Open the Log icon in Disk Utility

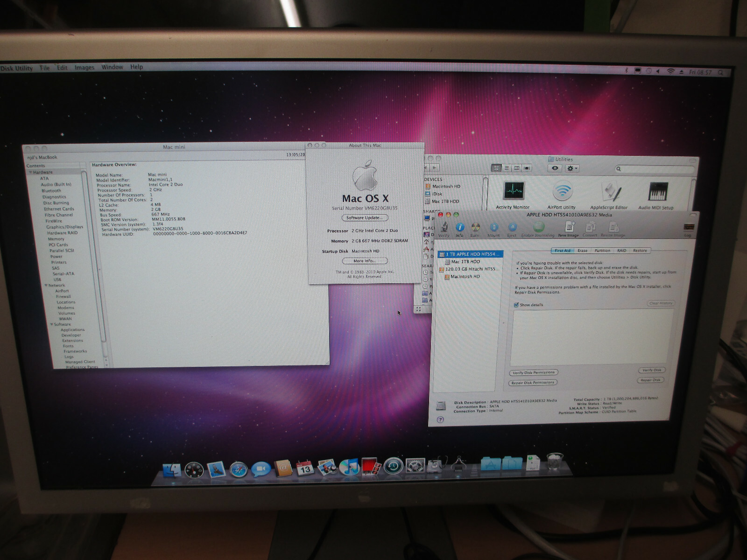coord(689,227)
